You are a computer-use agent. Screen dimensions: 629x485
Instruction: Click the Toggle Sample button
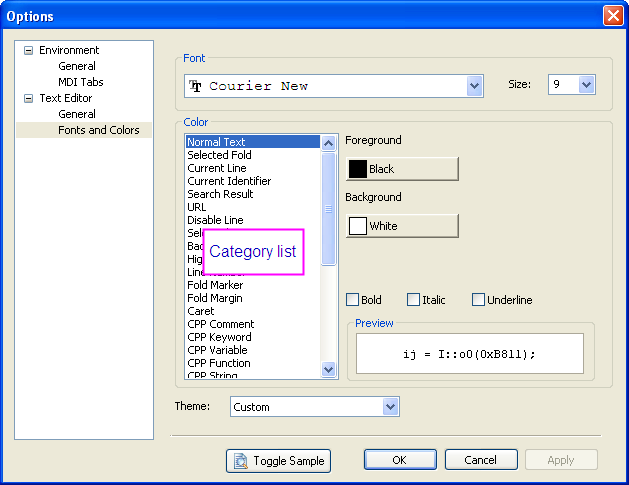pyautogui.click(x=278, y=460)
